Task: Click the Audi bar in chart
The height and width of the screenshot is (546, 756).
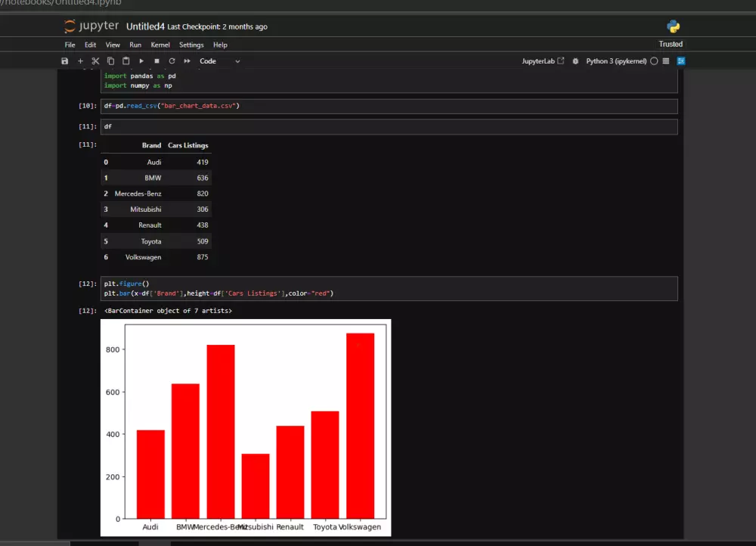Action: click(x=150, y=475)
